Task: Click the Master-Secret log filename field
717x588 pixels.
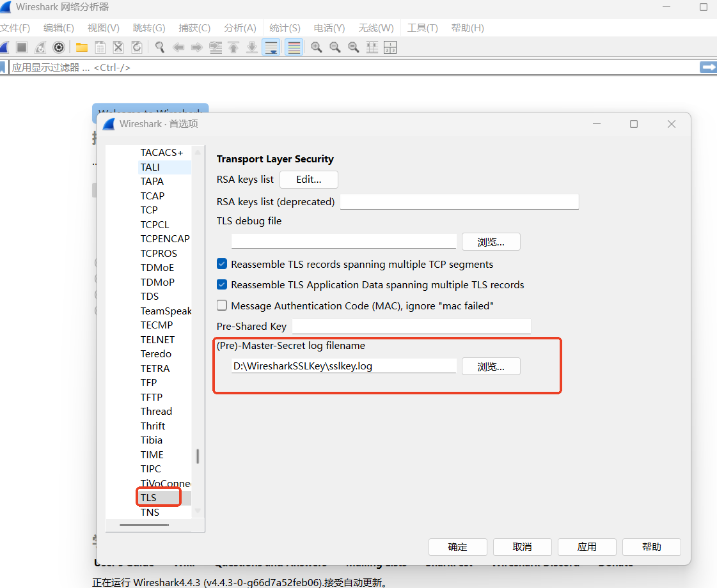Action: pos(344,366)
